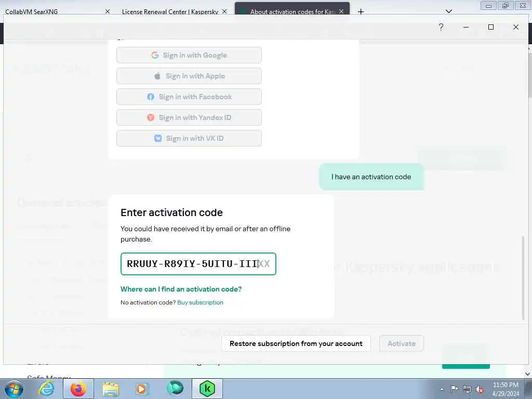
Task: Minimize the Kaspersky window
Action: [466, 27]
